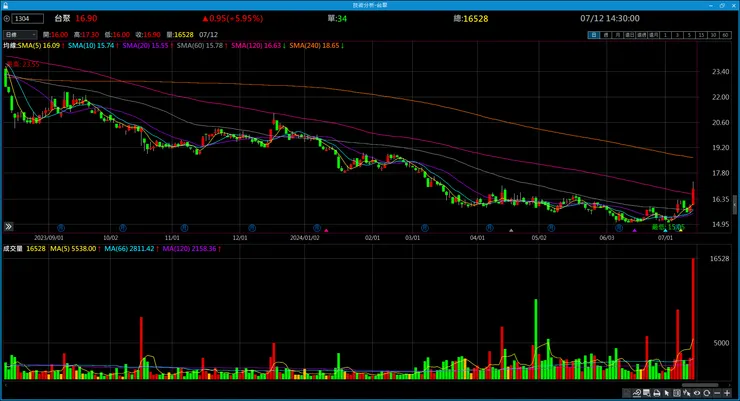
Task: Expand the double-arrow panel at chart left
Action: [x=8, y=226]
